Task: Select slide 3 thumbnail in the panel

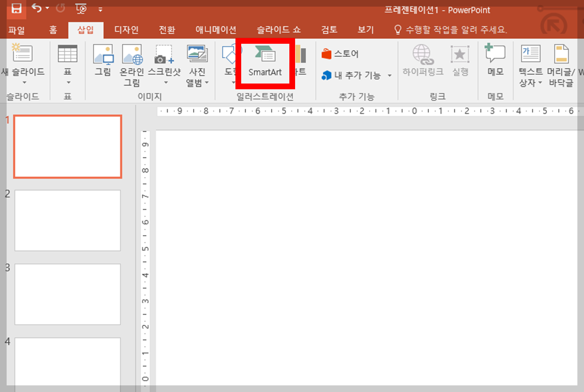Action: (67, 294)
